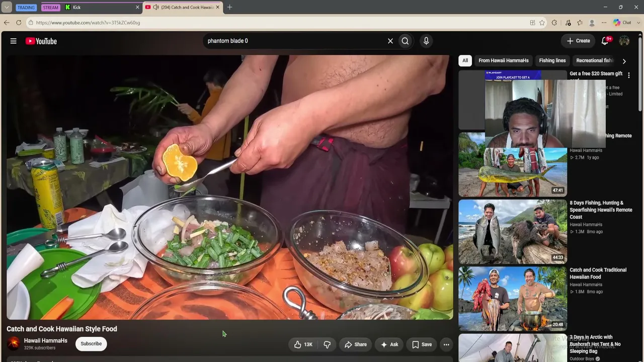The height and width of the screenshot is (362, 644).
Task: Click the 329K subscribers count
Action: (x=40, y=348)
